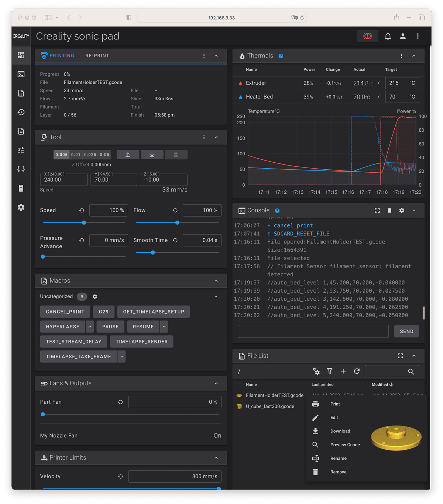Open the Tune sliders sidebar icon
Screen dimensions: 443x504
click(x=21, y=150)
